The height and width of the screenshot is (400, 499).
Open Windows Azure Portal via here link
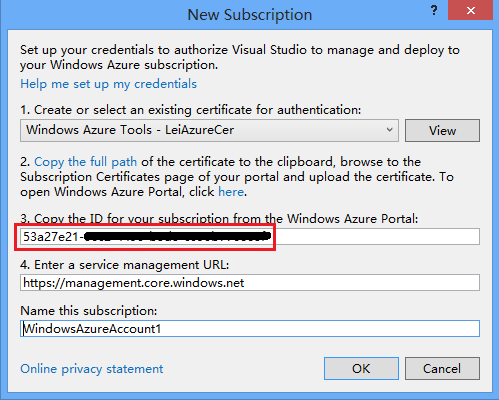pyautogui.click(x=231, y=192)
